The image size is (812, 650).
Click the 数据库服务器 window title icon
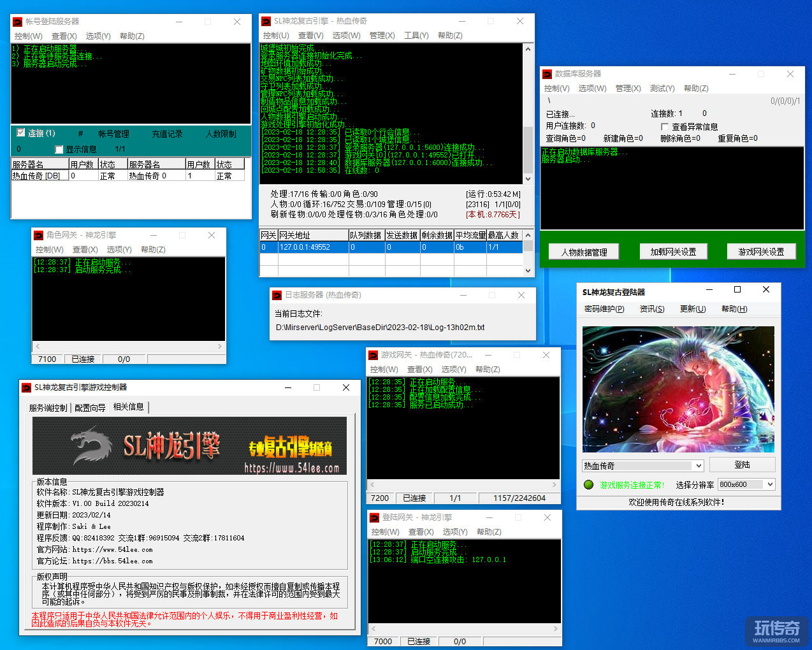pyautogui.click(x=547, y=74)
